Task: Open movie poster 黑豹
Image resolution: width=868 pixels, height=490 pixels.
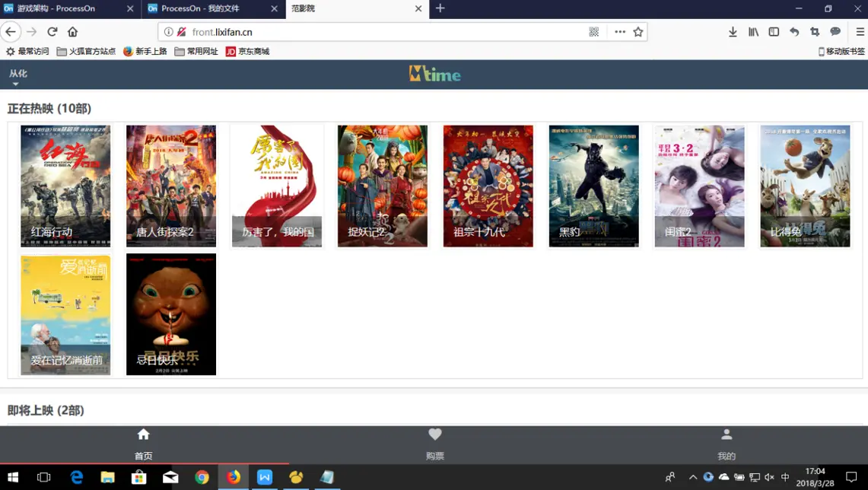Action: coord(594,186)
